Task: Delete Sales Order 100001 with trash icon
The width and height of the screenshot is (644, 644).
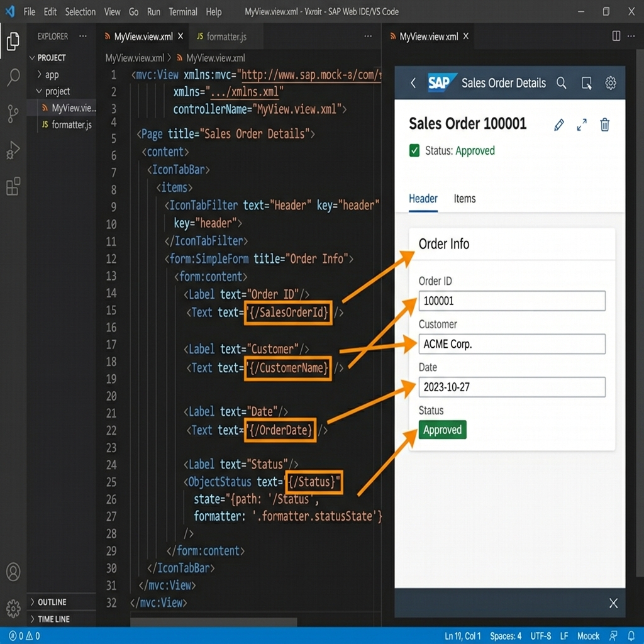Action: pyautogui.click(x=604, y=125)
